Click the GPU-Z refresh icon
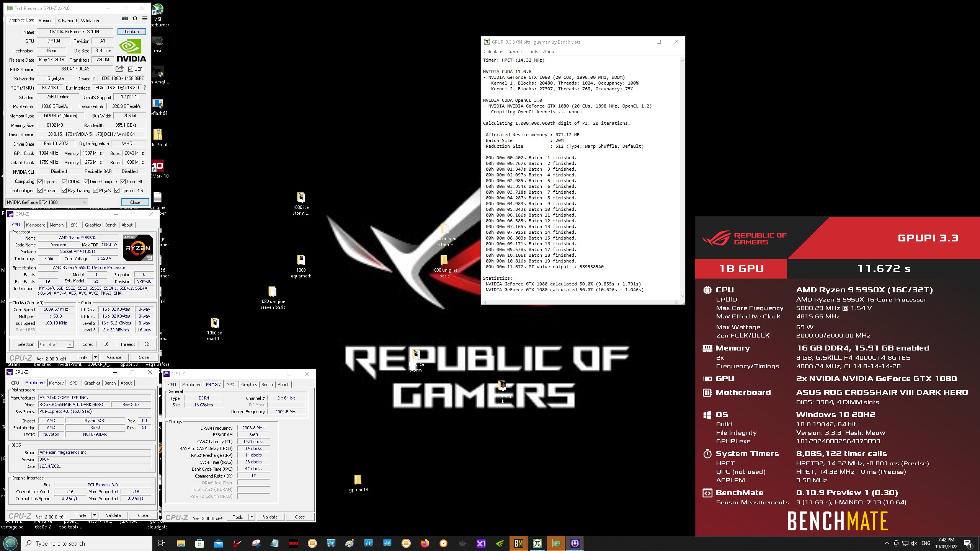980x551 pixels. point(135,18)
